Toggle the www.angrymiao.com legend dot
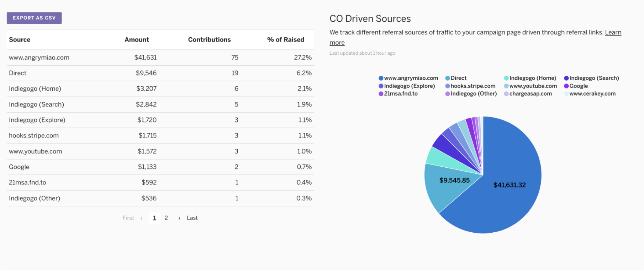 coord(381,78)
